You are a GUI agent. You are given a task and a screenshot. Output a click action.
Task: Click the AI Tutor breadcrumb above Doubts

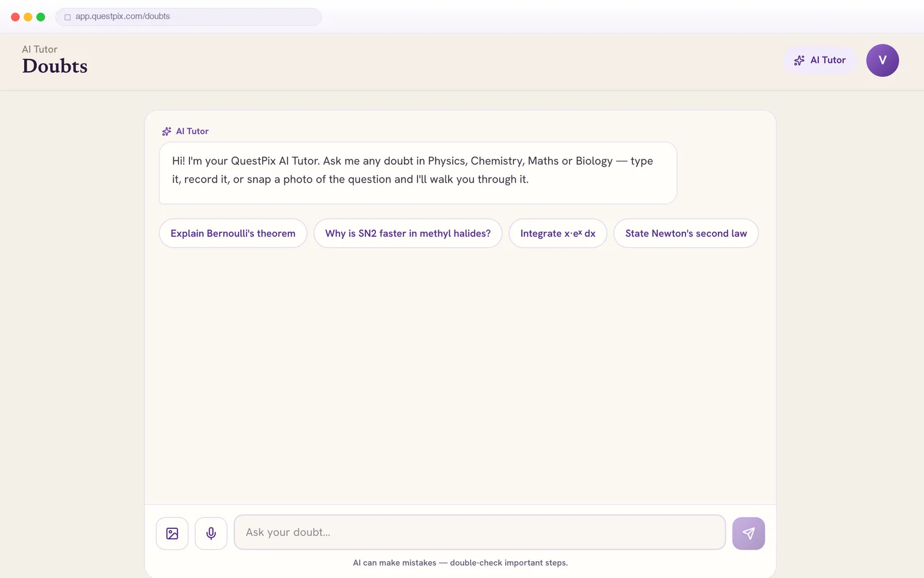(x=40, y=49)
